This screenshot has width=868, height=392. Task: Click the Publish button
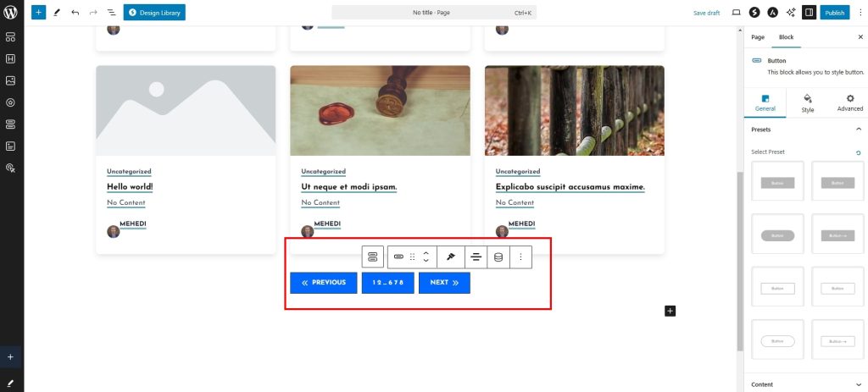pos(834,13)
